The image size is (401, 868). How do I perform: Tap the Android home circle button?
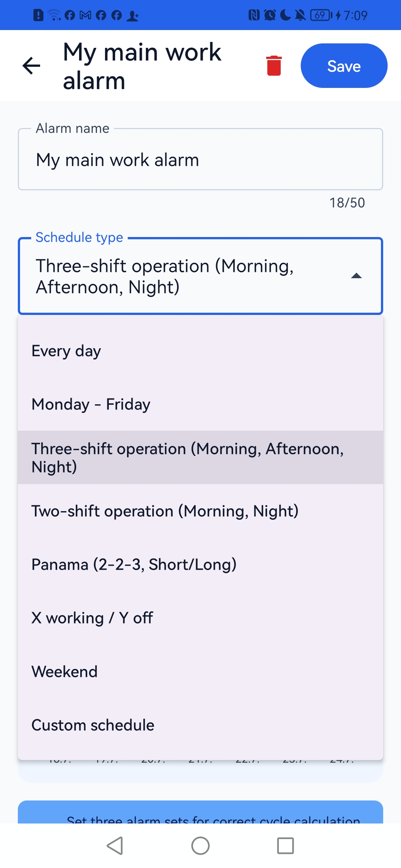200,846
